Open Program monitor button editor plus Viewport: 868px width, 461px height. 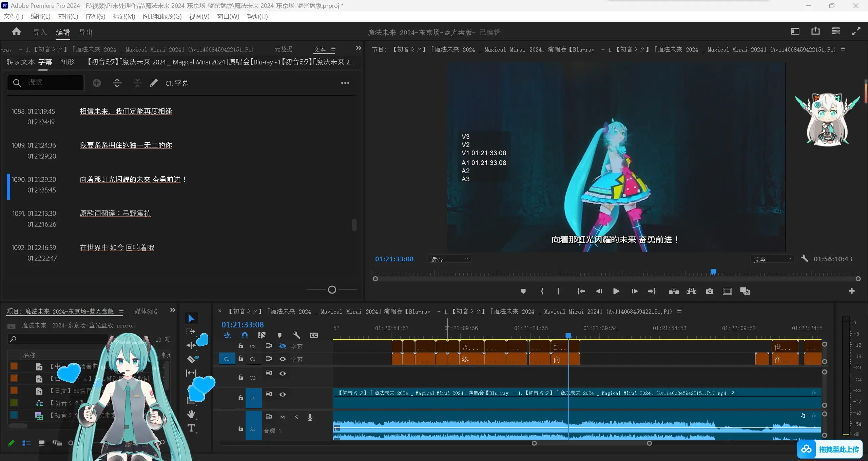tap(852, 291)
